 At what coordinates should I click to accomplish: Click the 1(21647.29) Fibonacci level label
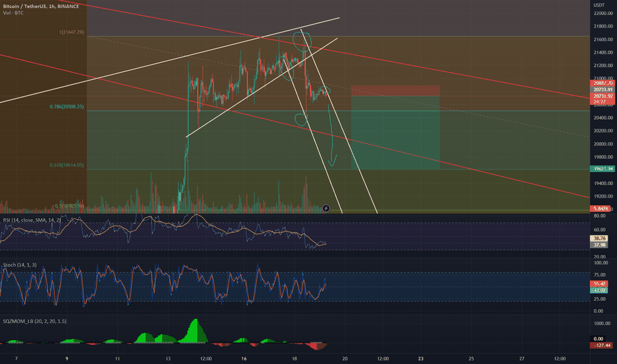(x=71, y=32)
